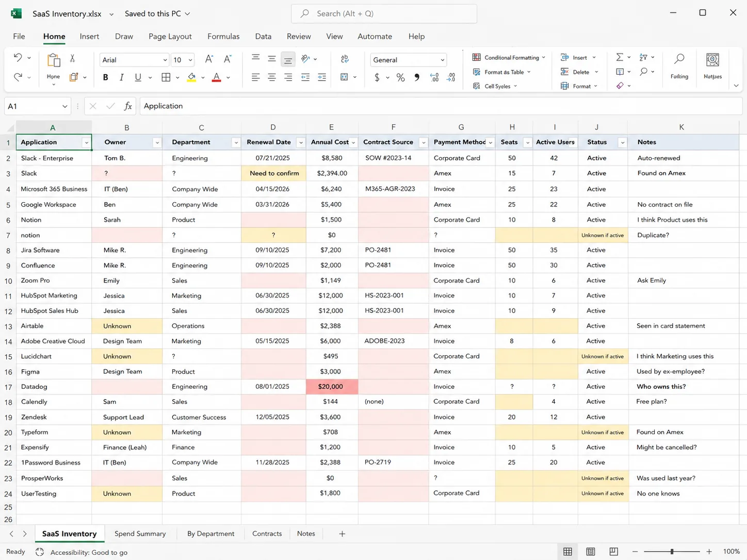Viewport: 747px width, 560px height.
Task: Apply the comma style format
Action: [417, 77]
